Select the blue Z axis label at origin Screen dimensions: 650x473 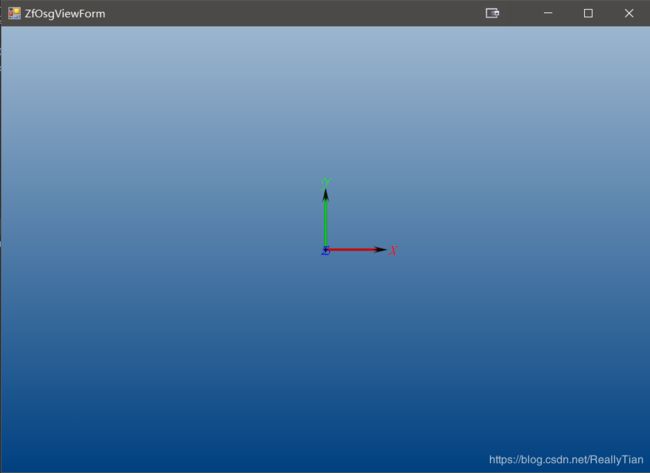326,251
